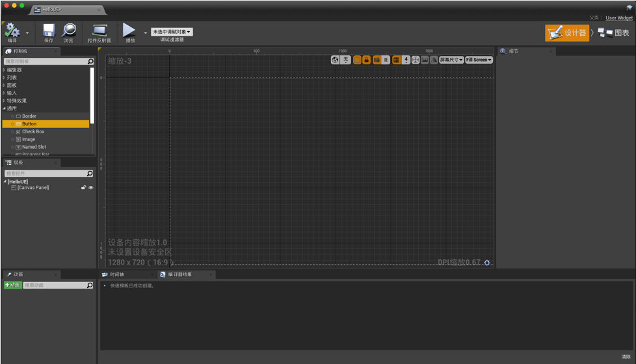The image size is (636, 364).
Task: Favorite the Border widget star
Action: [x=12, y=116]
